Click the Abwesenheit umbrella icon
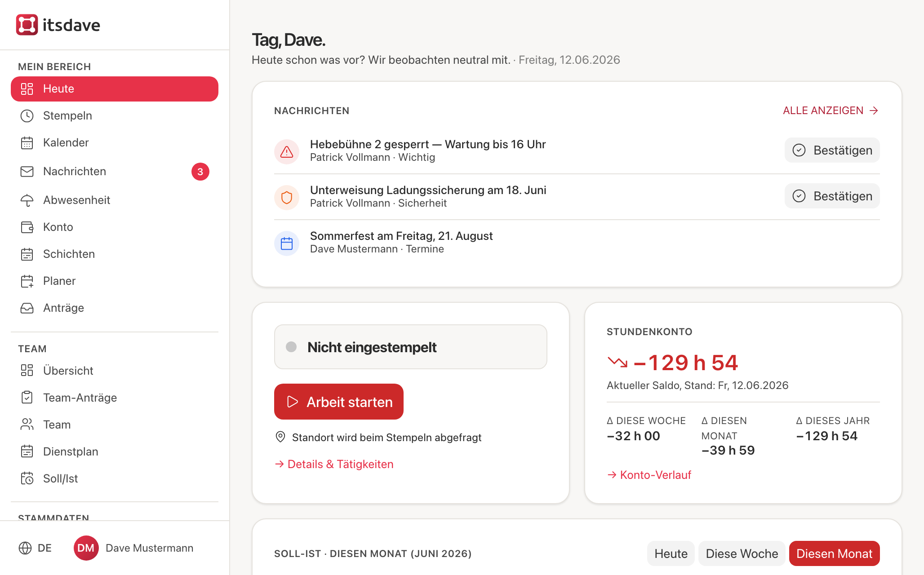 [x=27, y=200]
